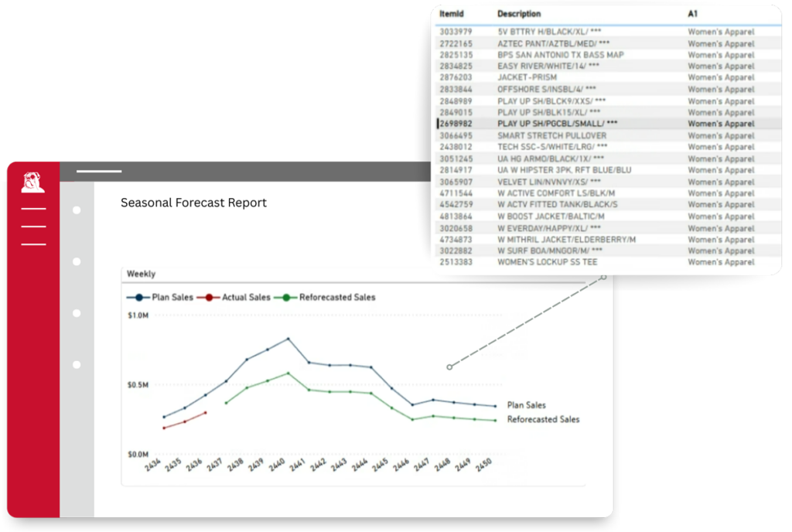Viewport: 792px width, 532px height.
Task: Click the bulldog logo icon in red sidebar
Action: point(32,182)
